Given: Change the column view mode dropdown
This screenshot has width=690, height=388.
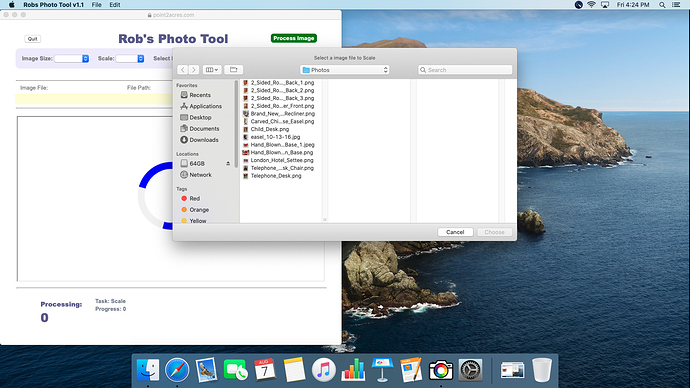Looking at the screenshot, I should click(212, 70).
